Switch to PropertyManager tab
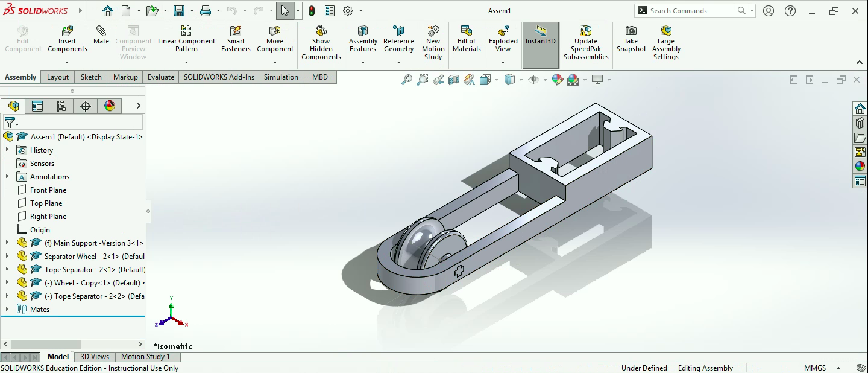The width and height of the screenshot is (868, 373). click(x=37, y=106)
